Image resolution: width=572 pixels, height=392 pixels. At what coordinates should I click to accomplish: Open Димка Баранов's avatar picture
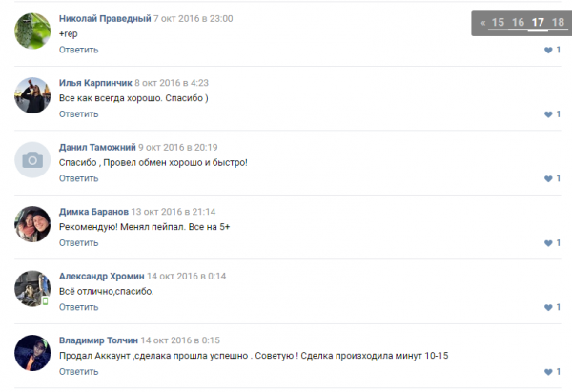32,224
